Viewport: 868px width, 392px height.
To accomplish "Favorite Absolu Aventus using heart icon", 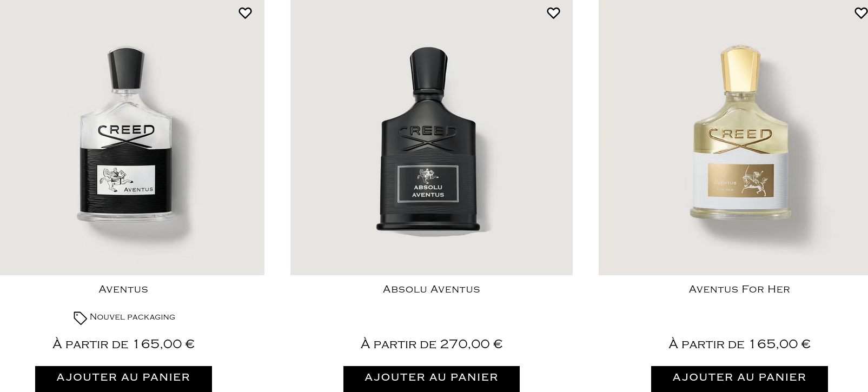I will point(553,13).
